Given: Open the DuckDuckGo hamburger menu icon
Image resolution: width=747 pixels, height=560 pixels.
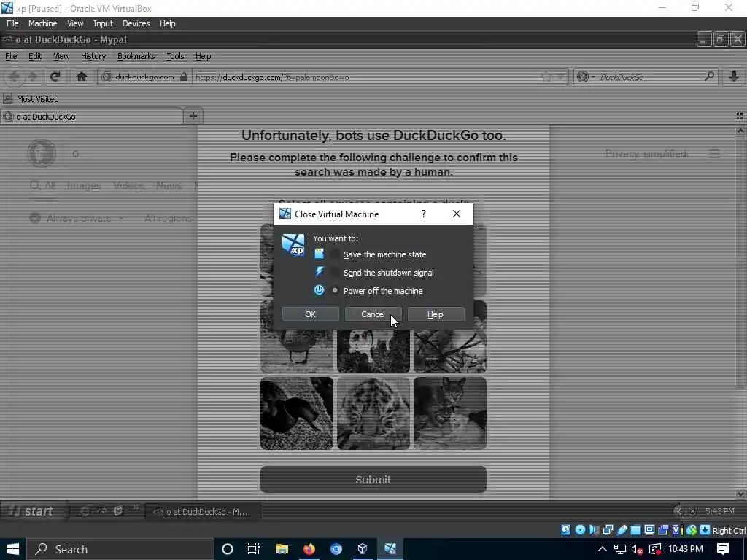Looking at the screenshot, I should point(713,153).
